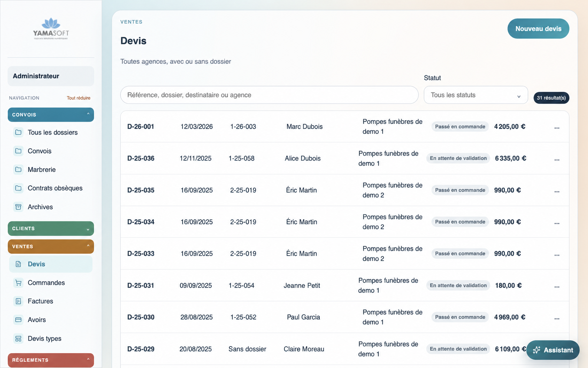Click recipient name Marc Dubois

coord(305,126)
